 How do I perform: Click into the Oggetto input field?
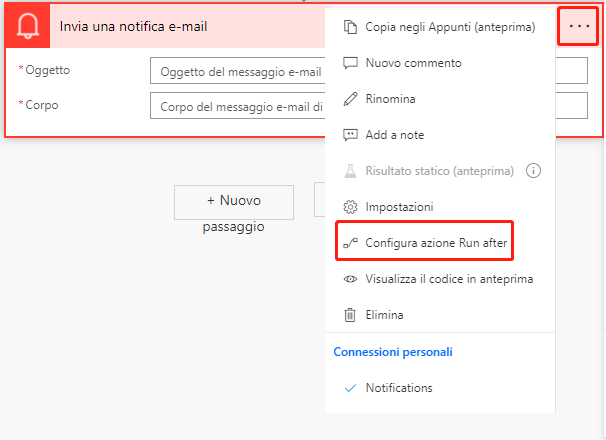238,72
